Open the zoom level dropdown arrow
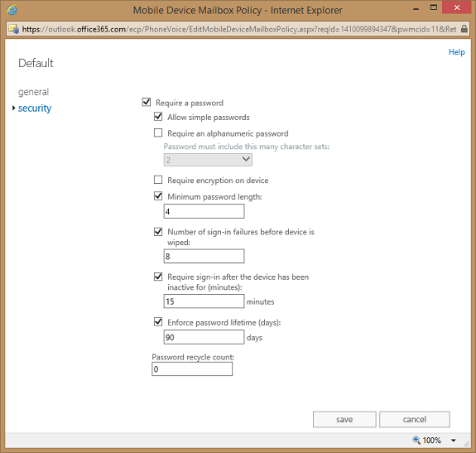This screenshot has width=476, height=453. pyautogui.click(x=454, y=441)
